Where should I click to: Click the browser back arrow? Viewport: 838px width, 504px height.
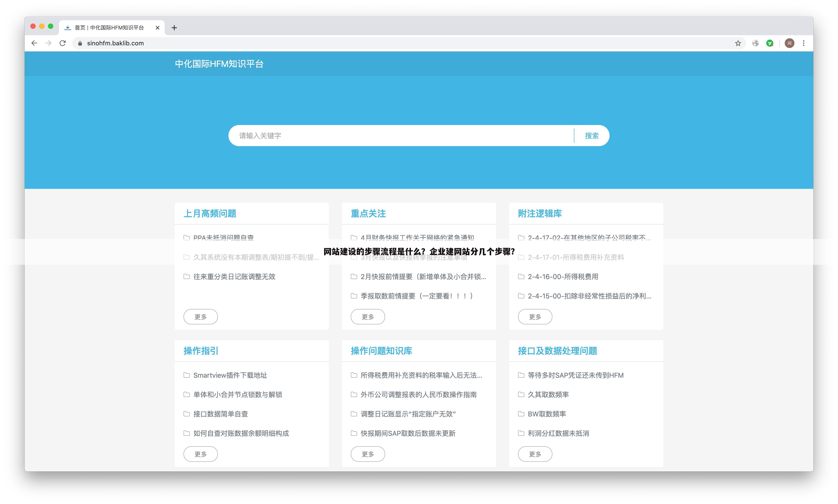34,43
